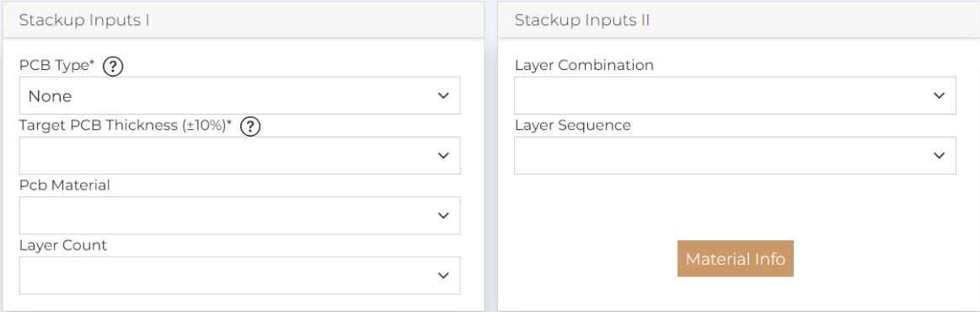980x312 pixels.
Task: Expand the Layer Count dropdown
Action: click(x=240, y=275)
